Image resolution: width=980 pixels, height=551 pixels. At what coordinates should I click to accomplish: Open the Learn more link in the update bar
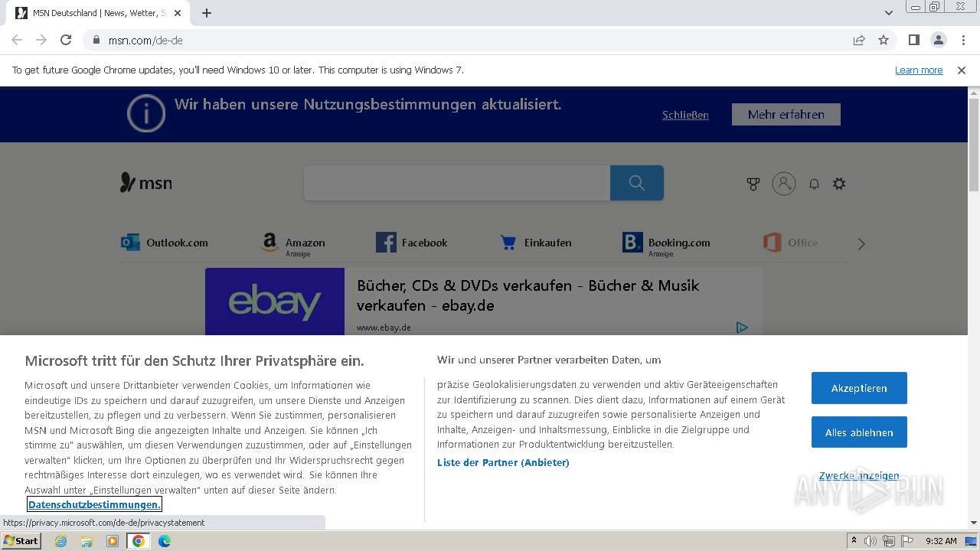coord(919,70)
